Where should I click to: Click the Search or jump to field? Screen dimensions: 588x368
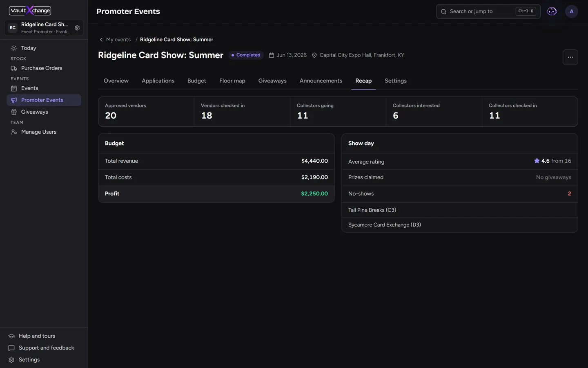pyautogui.click(x=488, y=11)
